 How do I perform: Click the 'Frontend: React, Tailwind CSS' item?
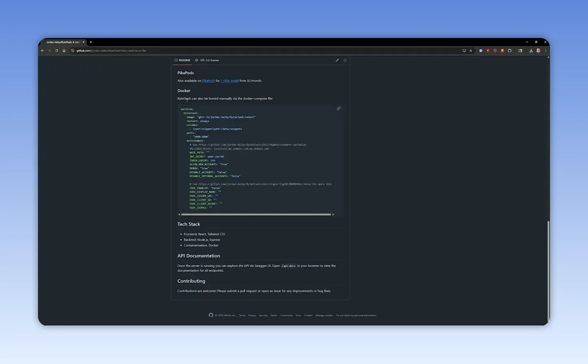pos(204,234)
